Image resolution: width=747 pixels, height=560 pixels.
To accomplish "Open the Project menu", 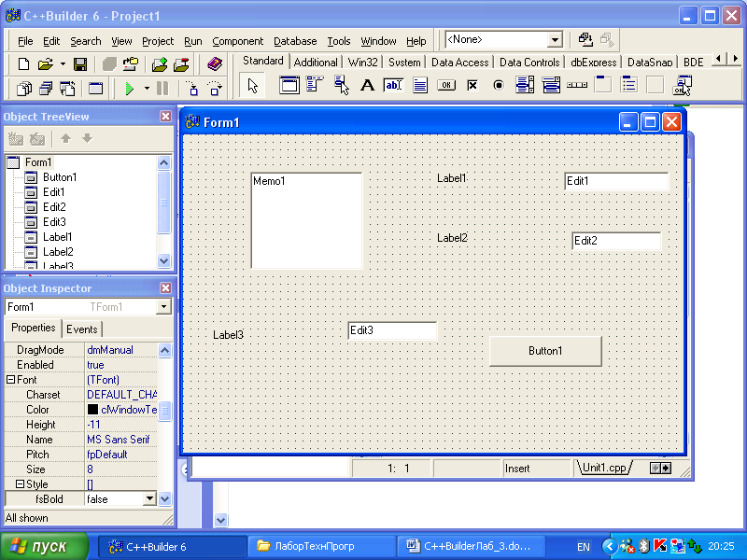I will click(158, 41).
